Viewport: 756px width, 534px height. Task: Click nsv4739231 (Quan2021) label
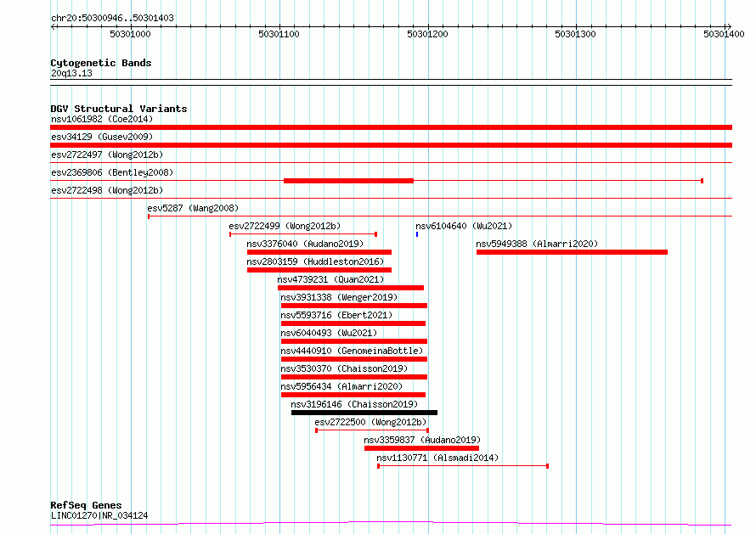click(330, 279)
